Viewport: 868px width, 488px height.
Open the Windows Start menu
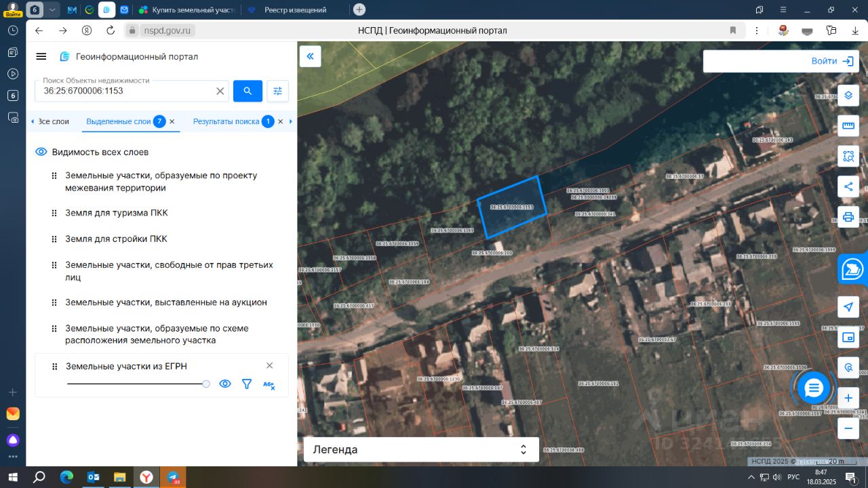(12, 477)
